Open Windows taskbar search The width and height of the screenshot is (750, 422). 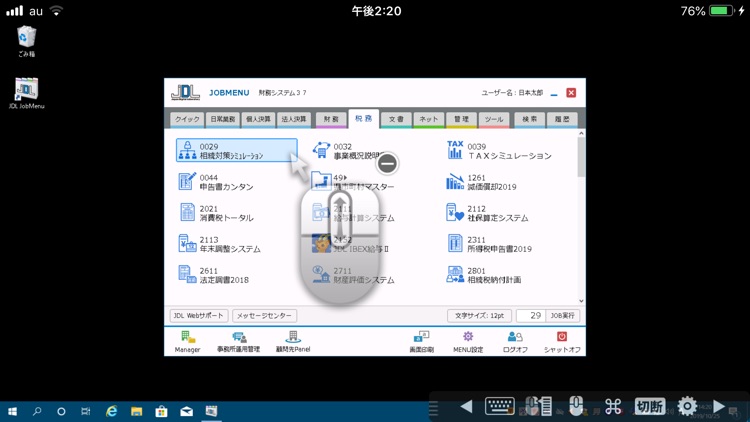click(x=37, y=411)
